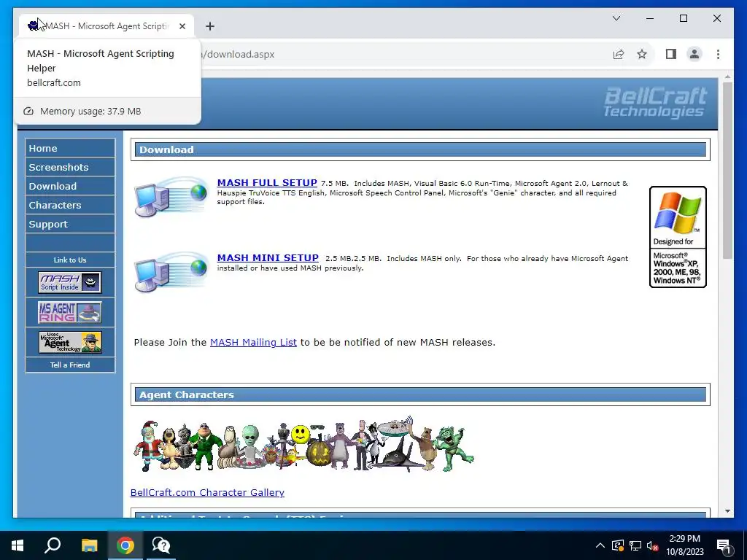Click the computer icon beside MASH MINI SETUP

pos(171,272)
